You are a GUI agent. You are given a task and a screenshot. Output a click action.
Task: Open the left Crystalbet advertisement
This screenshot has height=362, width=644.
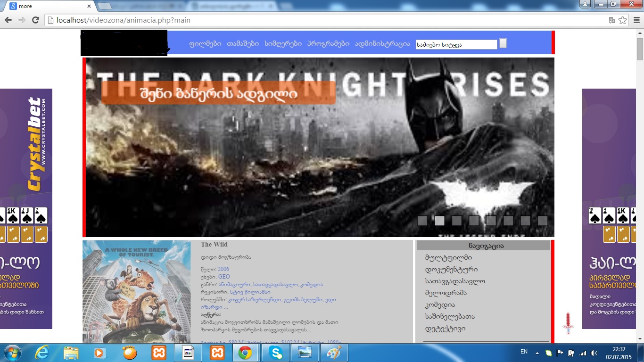pos(26,209)
